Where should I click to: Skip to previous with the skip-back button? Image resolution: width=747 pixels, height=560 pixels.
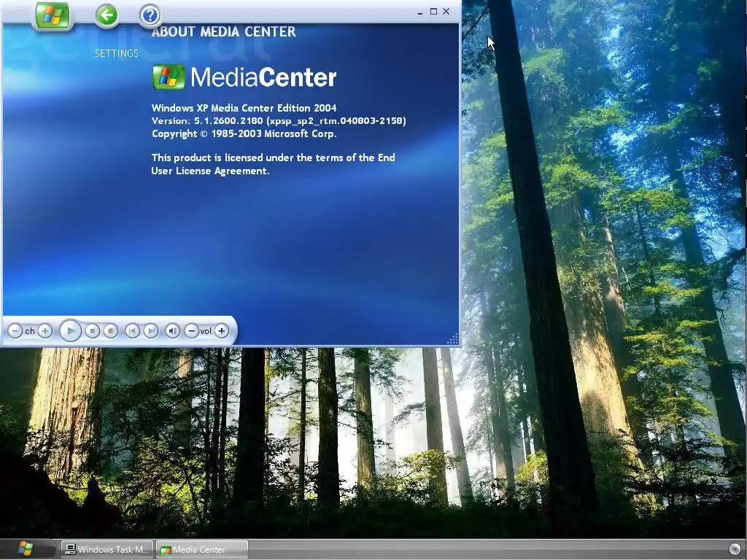(133, 330)
